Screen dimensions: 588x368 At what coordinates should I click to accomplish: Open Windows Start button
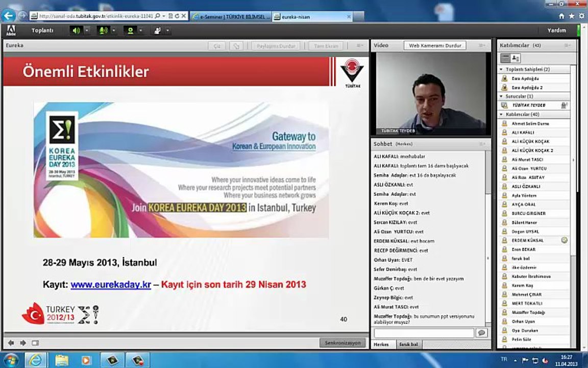(10, 360)
